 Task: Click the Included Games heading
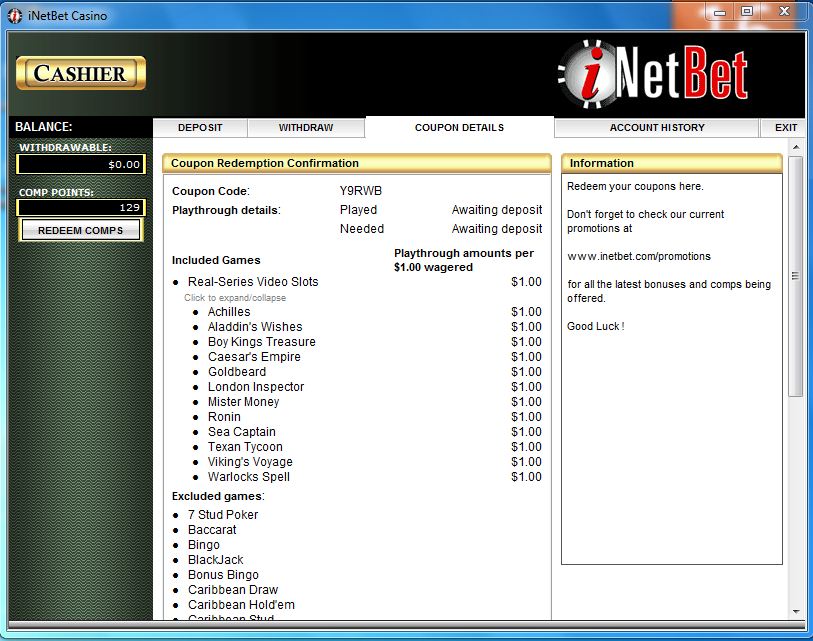216,260
